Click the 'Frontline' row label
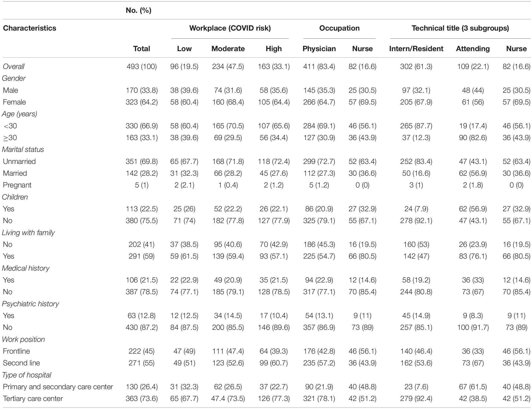Image resolution: width=532 pixels, height=409 pixels. click(x=16, y=351)
